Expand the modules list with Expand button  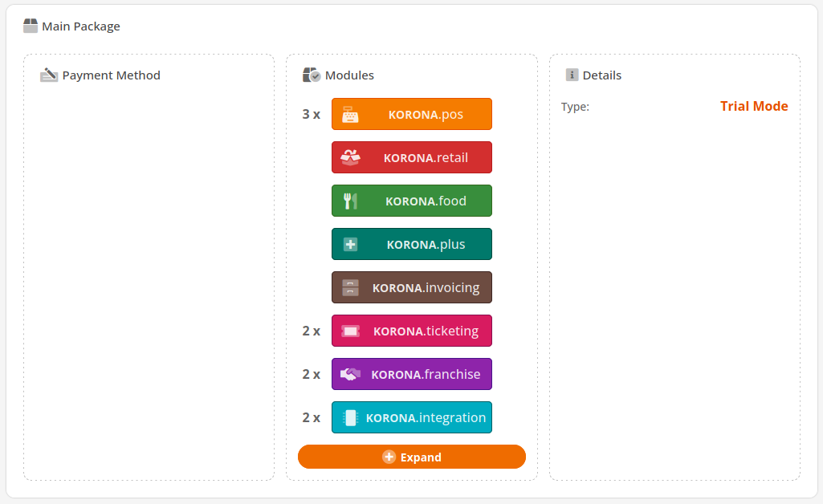pyautogui.click(x=411, y=457)
